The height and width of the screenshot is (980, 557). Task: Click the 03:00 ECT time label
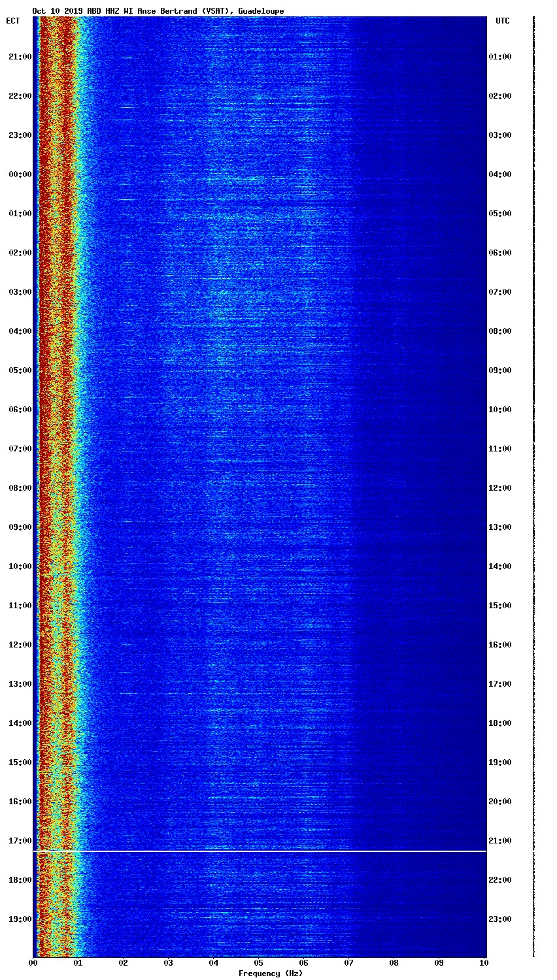20,292
